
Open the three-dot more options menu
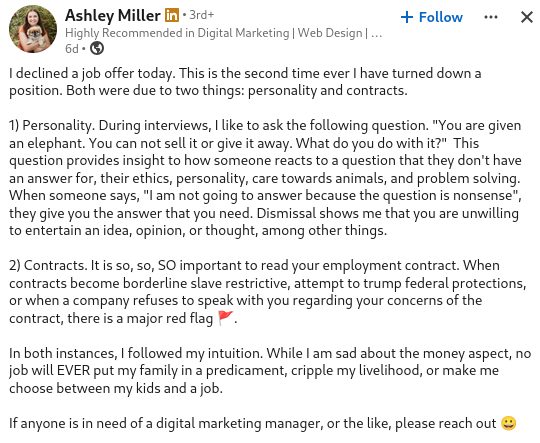pos(491,17)
